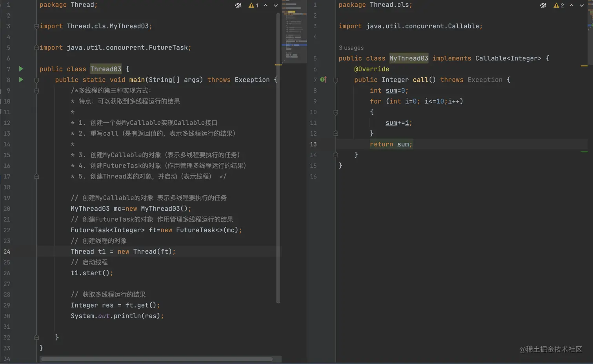Go to next highlighted problem in right editor
Viewport: 593px width, 364px height.
click(x=582, y=5)
